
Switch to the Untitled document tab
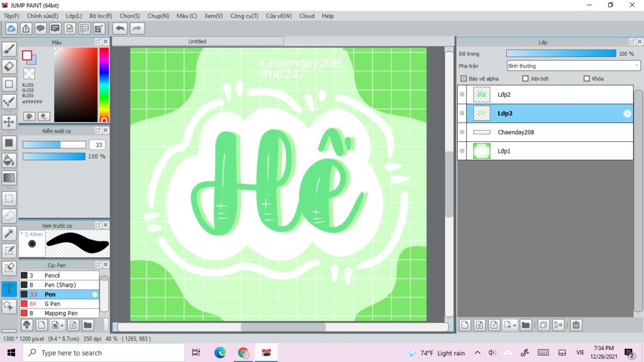tap(197, 41)
